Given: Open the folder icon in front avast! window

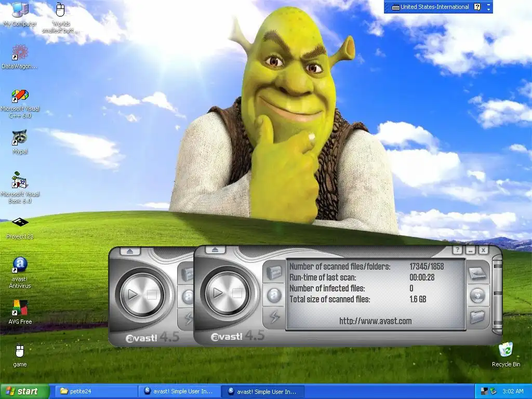Looking at the screenshot, I should click(477, 317).
